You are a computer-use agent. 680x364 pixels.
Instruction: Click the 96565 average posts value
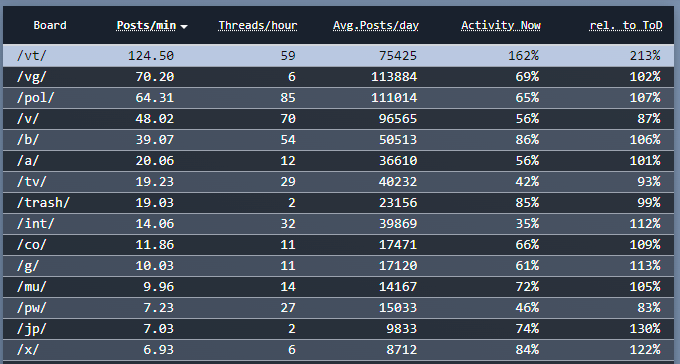tap(398, 118)
